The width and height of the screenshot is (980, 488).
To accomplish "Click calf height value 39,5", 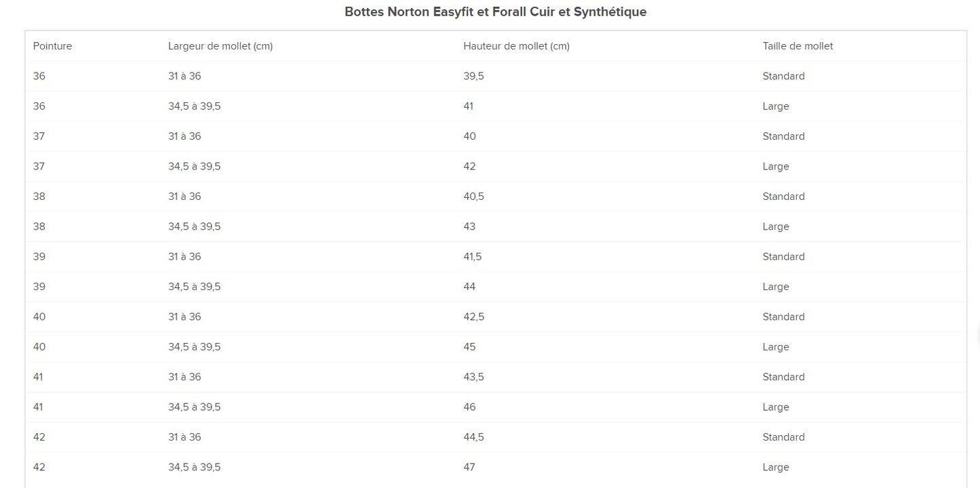I will pyautogui.click(x=473, y=76).
